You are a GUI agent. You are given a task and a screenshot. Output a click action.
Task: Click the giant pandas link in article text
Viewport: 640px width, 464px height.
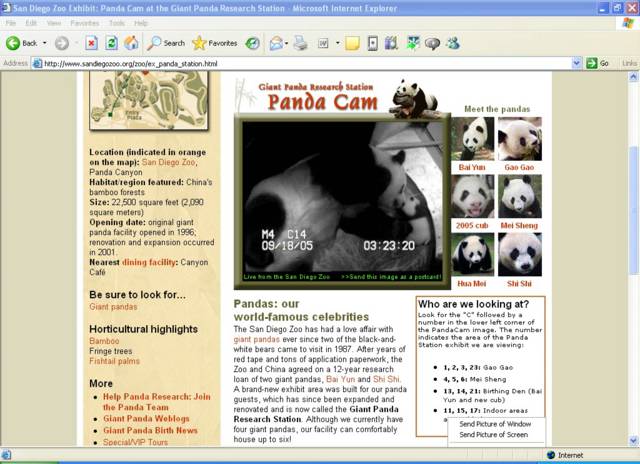(256, 340)
